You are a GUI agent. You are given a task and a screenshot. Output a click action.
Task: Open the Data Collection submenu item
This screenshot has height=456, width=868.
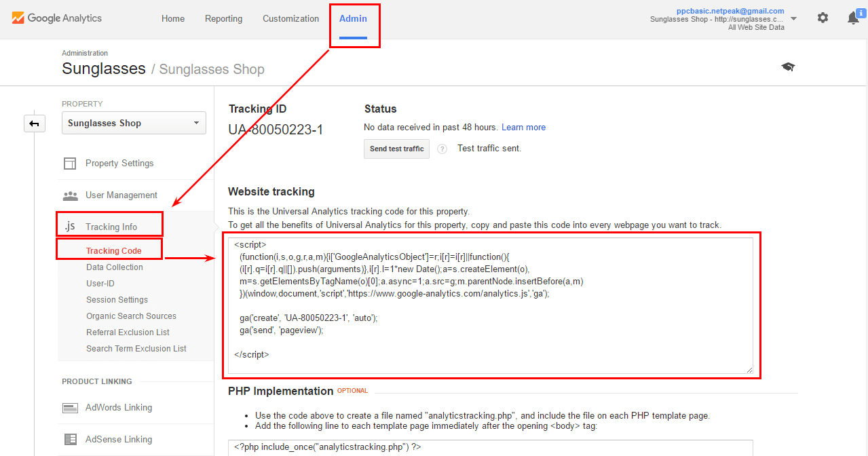(x=115, y=267)
